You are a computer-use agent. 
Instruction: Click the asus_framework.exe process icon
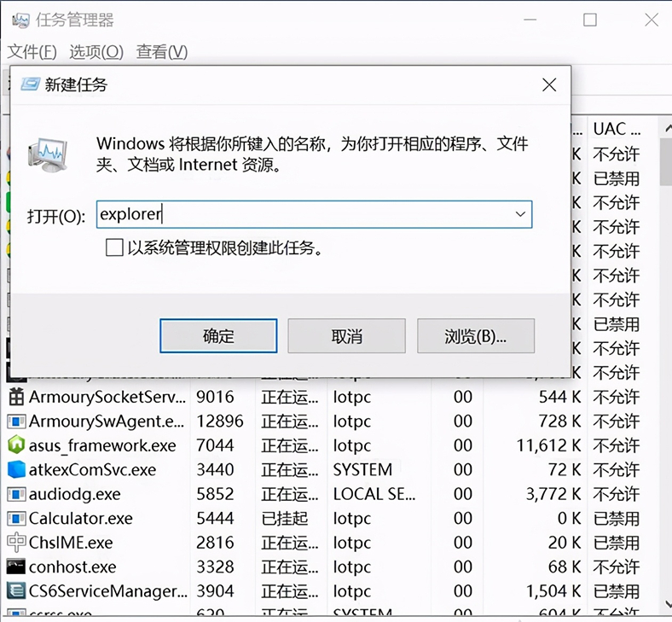(16, 445)
